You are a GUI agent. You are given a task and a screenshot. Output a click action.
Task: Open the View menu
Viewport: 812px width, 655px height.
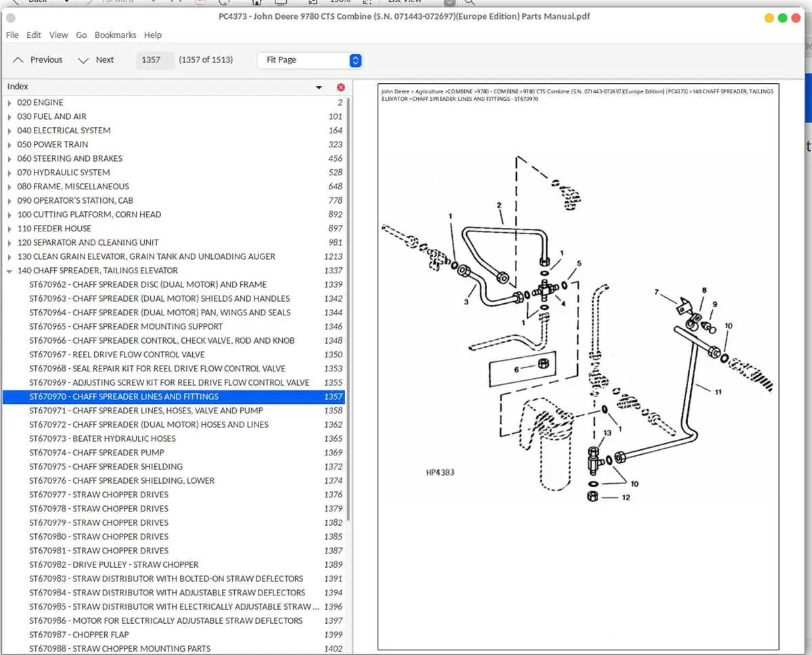click(x=58, y=35)
